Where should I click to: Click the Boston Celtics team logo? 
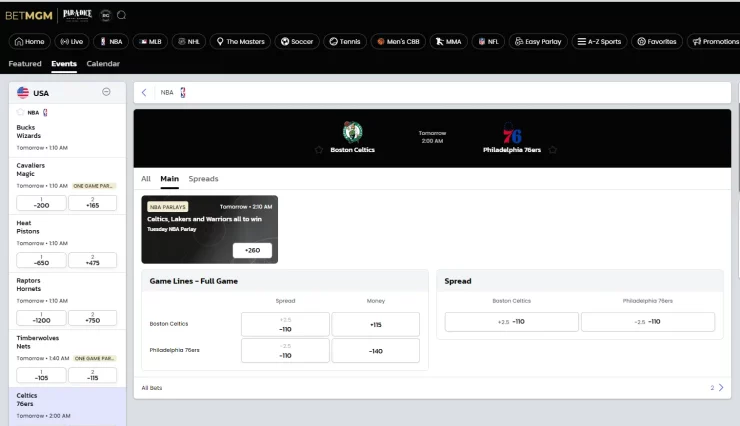pos(353,132)
